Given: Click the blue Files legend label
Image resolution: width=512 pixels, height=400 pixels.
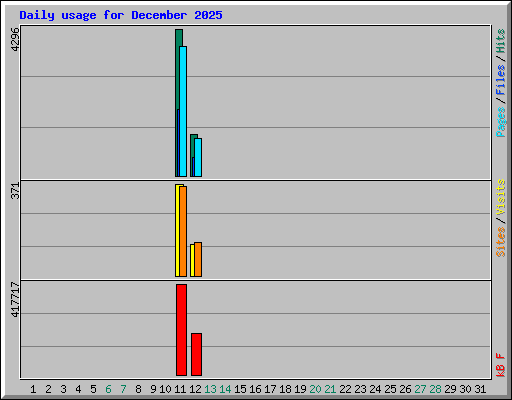Looking at the screenshot, I should pos(500,79).
